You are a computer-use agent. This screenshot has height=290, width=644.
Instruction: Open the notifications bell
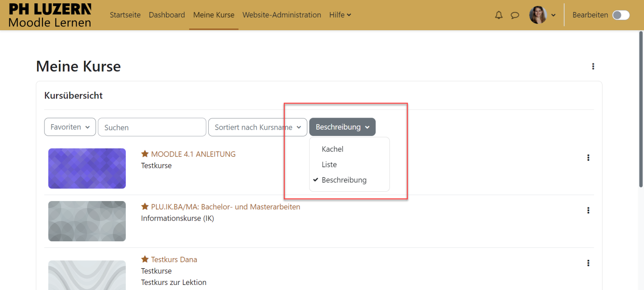click(499, 15)
